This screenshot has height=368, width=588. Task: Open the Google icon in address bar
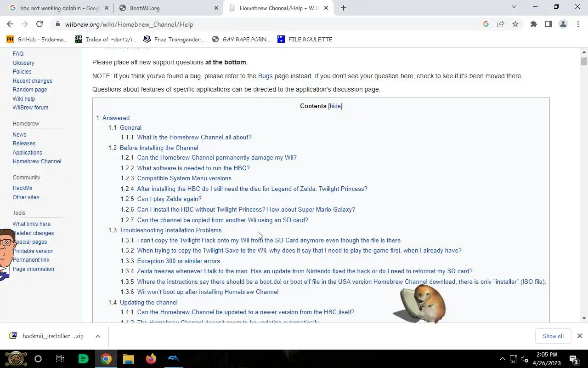click(486, 24)
